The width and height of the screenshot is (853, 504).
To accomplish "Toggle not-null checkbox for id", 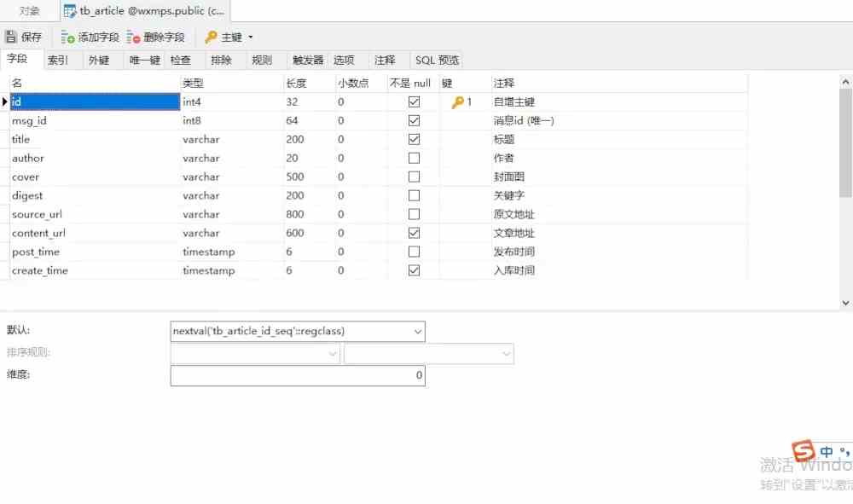I will pos(414,101).
